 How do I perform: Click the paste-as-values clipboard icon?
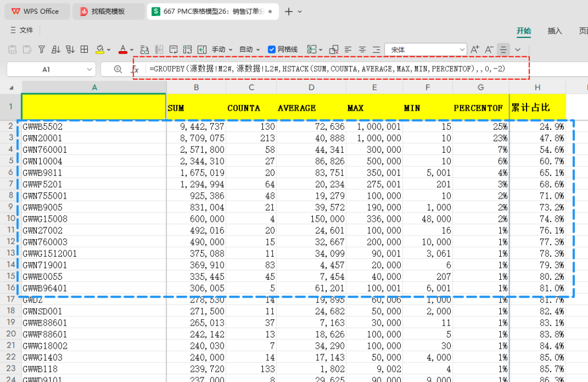[13, 49]
